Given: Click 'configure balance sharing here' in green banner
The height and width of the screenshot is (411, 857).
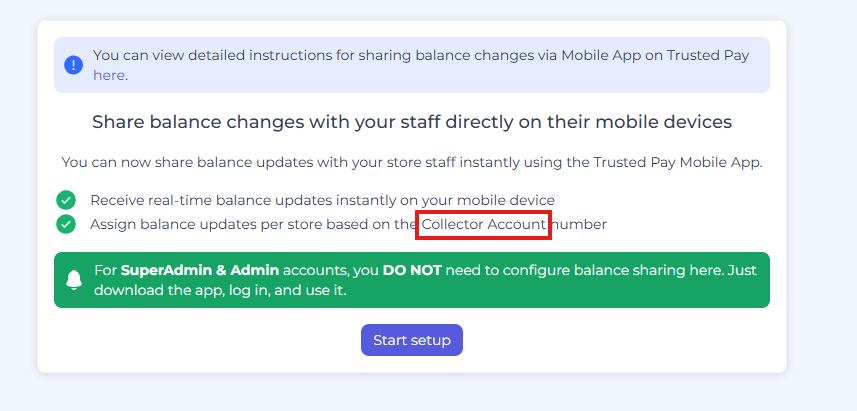Looking at the screenshot, I should point(608,270).
